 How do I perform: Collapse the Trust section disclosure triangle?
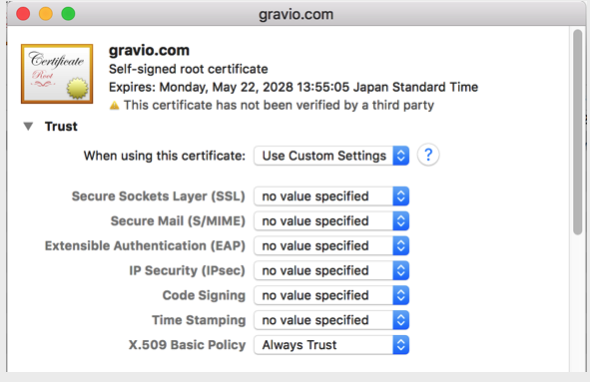(x=28, y=126)
